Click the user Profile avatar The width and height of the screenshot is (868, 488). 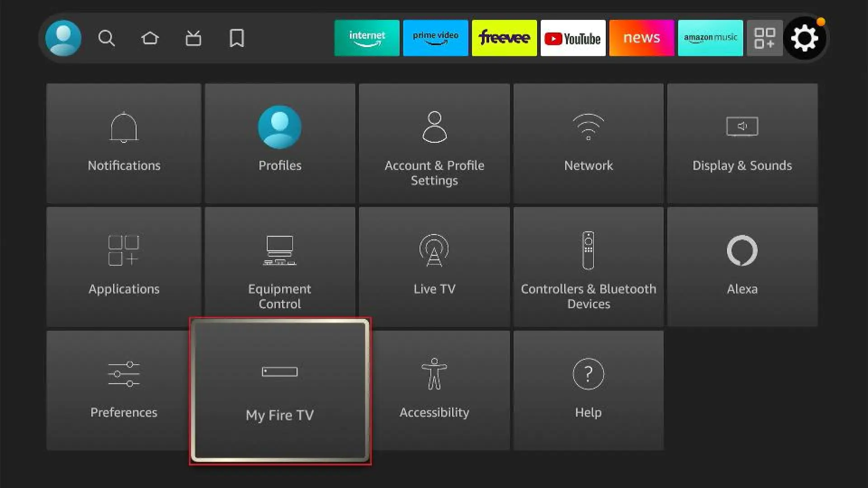point(63,38)
